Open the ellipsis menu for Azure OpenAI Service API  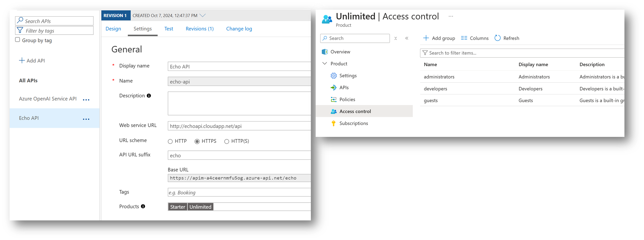click(x=86, y=100)
